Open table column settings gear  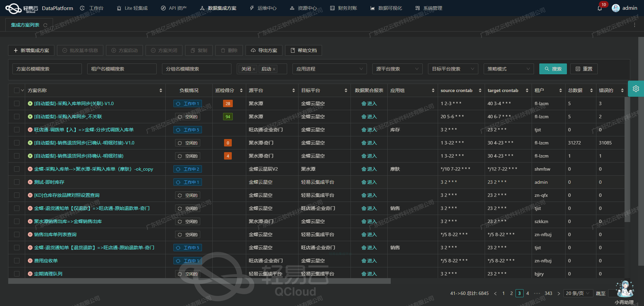(x=636, y=89)
